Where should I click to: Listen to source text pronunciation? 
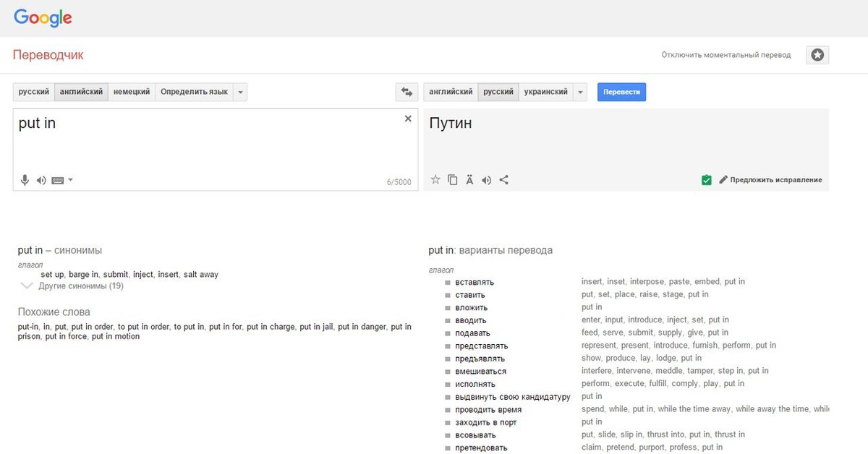click(41, 180)
